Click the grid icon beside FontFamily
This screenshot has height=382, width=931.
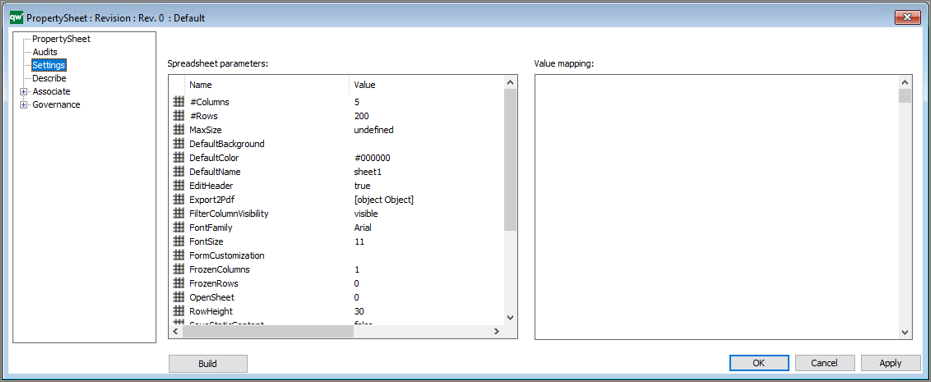(x=178, y=228)
